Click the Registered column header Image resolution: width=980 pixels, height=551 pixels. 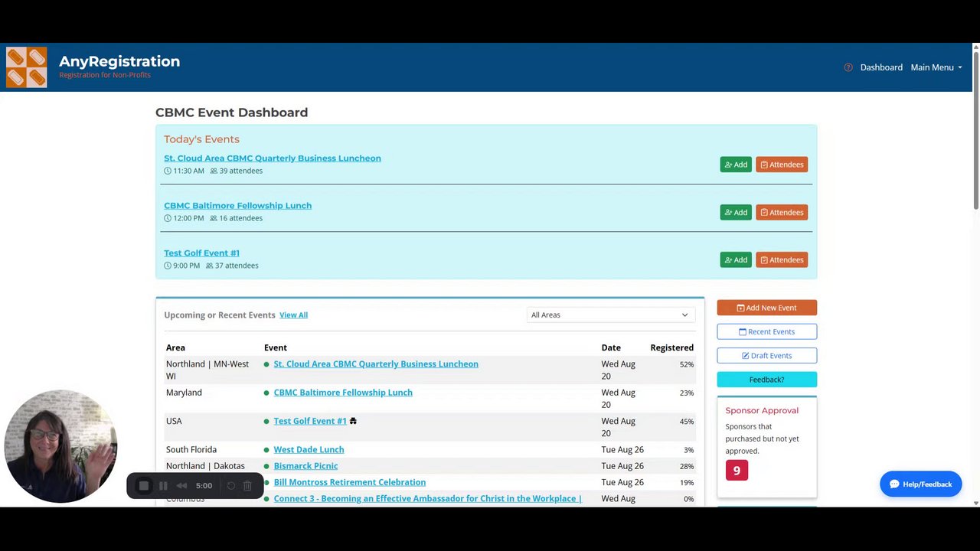671,347
